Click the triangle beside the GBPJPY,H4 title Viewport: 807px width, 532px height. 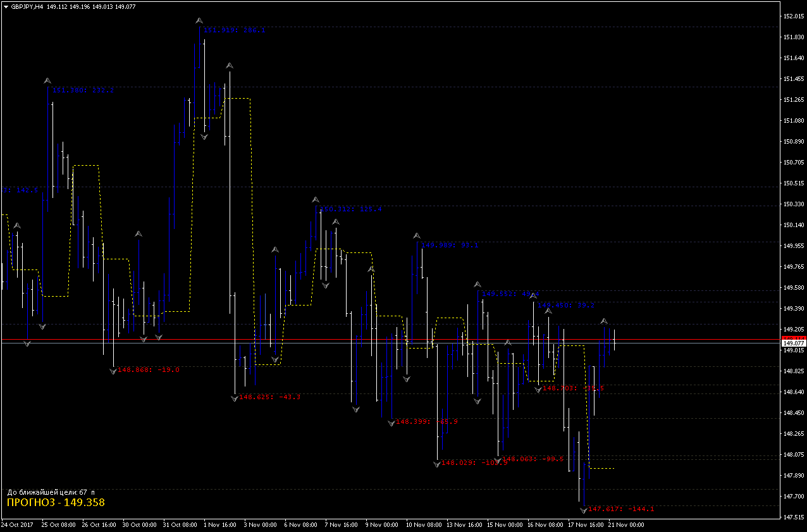tap(6, 6)
